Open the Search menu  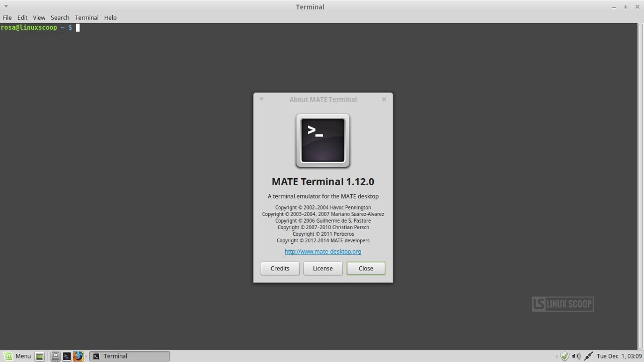60,18
